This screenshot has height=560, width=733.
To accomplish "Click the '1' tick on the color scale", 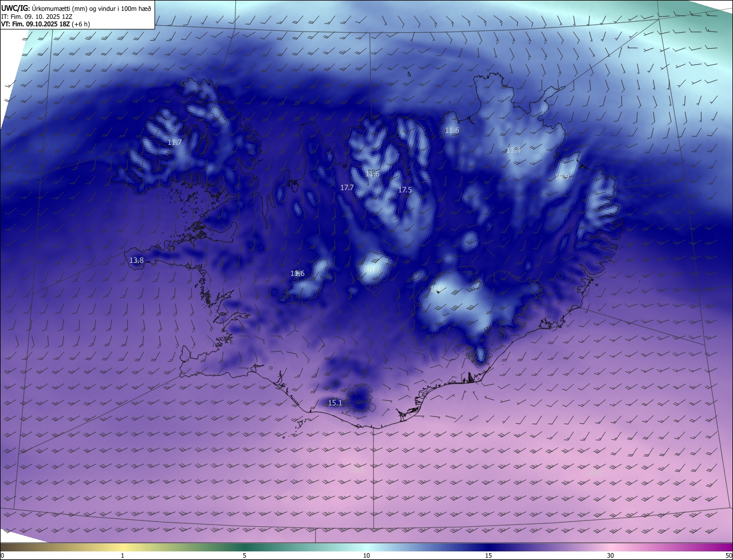I will 123,555.
